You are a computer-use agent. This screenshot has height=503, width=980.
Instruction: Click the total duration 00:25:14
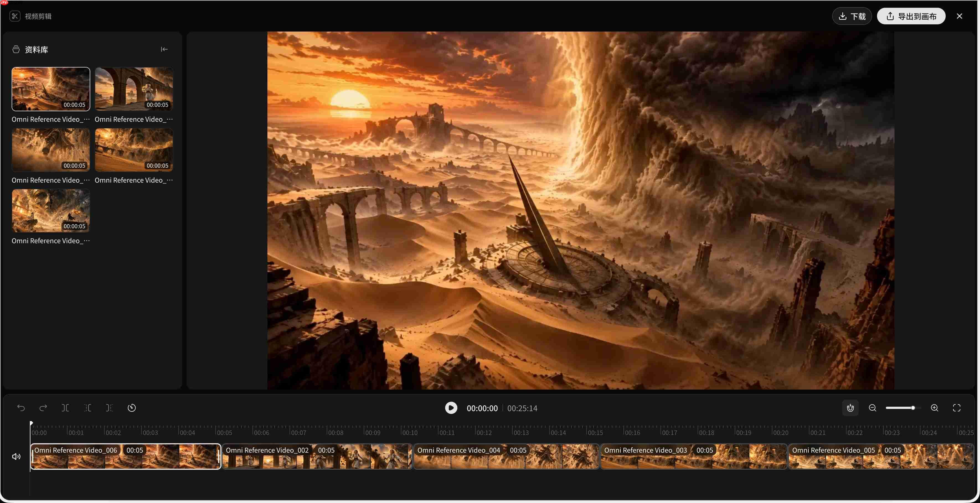[522, 408]
